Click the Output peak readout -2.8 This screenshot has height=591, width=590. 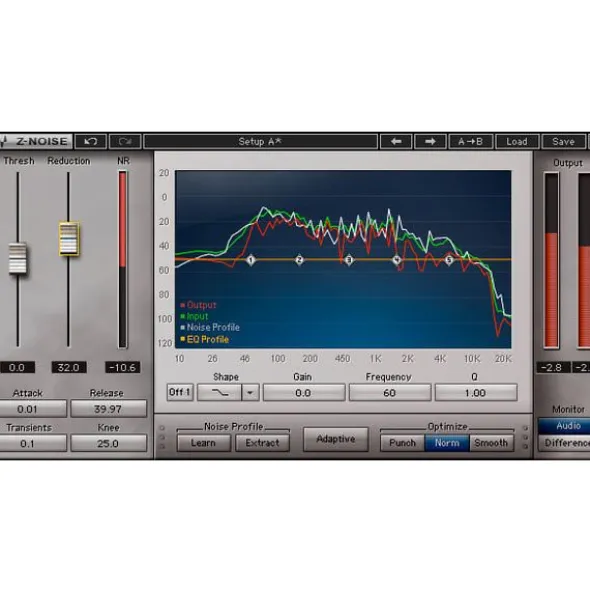553,367
